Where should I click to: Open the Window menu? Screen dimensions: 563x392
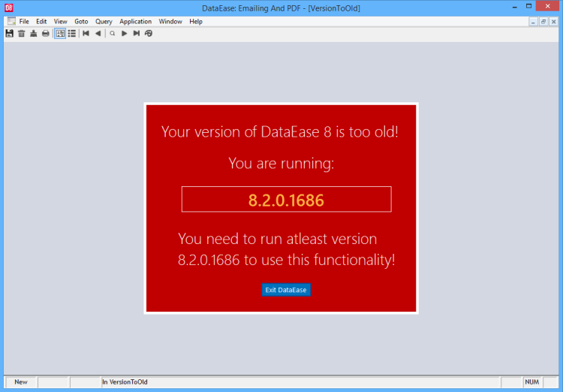170,22
